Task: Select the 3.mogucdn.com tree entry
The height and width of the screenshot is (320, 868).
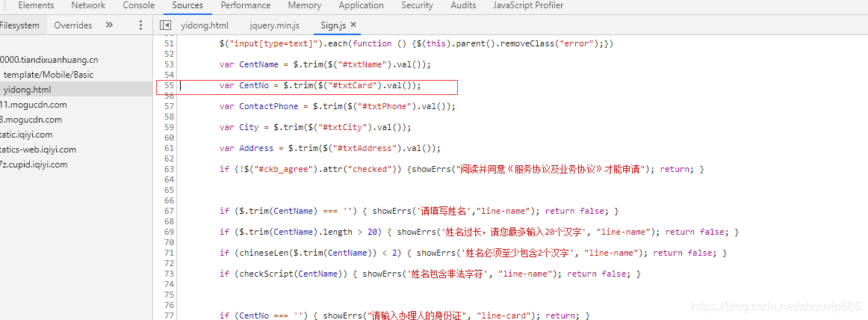Action: pyautogui.click(x=31, y=120)
